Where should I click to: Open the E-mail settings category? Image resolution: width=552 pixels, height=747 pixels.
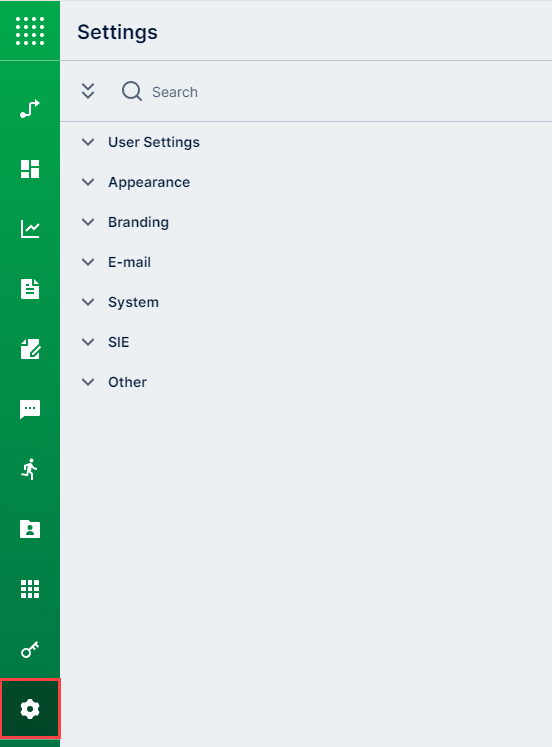click(x=130, y=262)
